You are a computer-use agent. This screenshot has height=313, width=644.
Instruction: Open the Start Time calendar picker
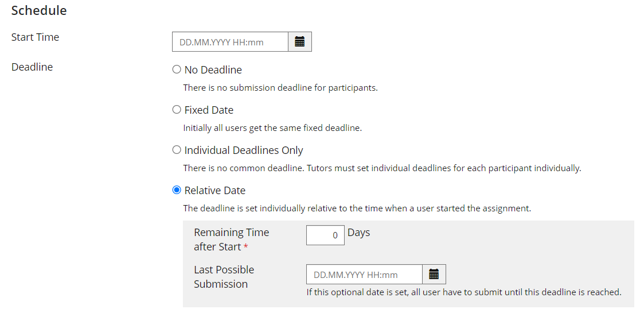click(x=299, y=42)
